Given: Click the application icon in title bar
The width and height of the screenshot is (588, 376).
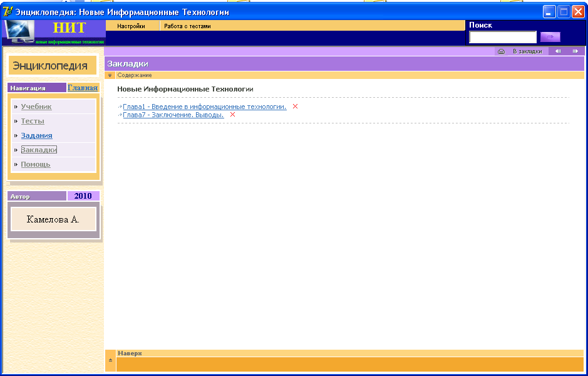Looking at the screenshot, I should tap(8, 12).
